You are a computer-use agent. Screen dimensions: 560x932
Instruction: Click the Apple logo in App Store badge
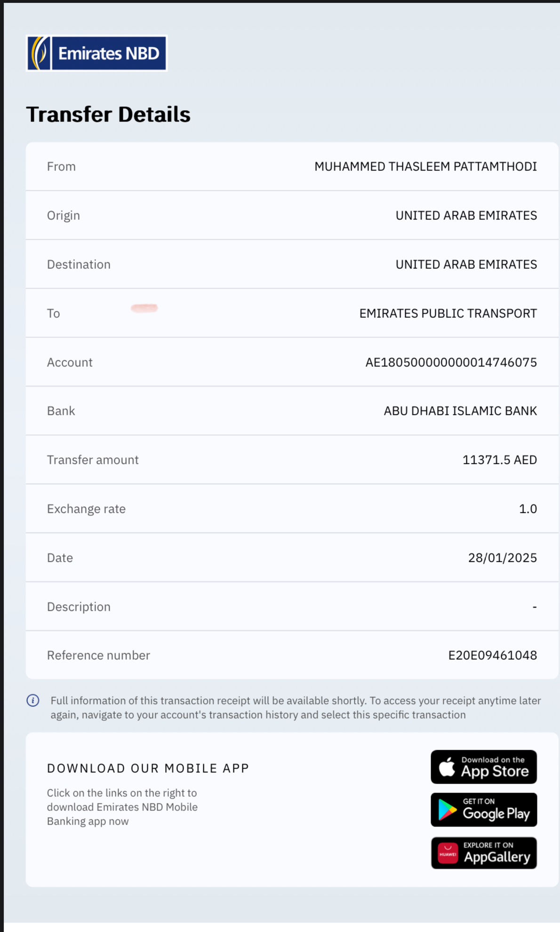(447, 767)
